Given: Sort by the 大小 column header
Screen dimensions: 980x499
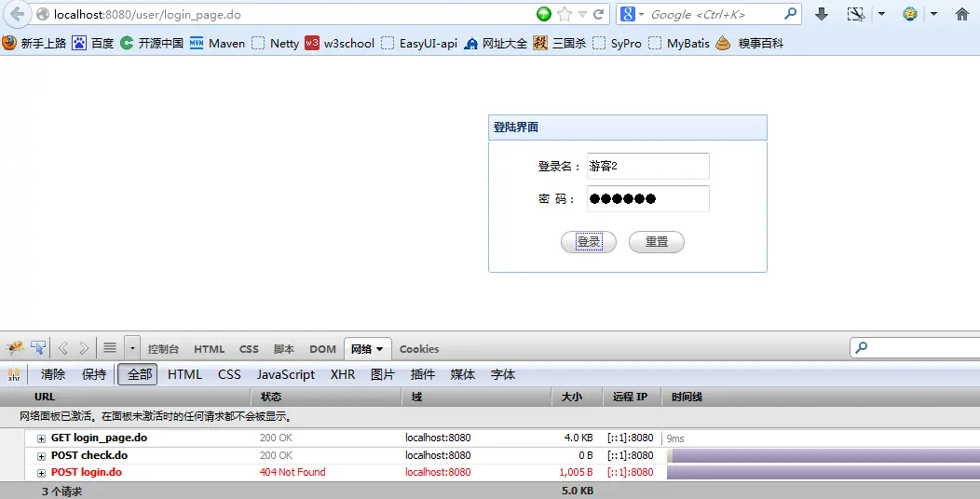Looking at the screenshot, I should [577, 397].
